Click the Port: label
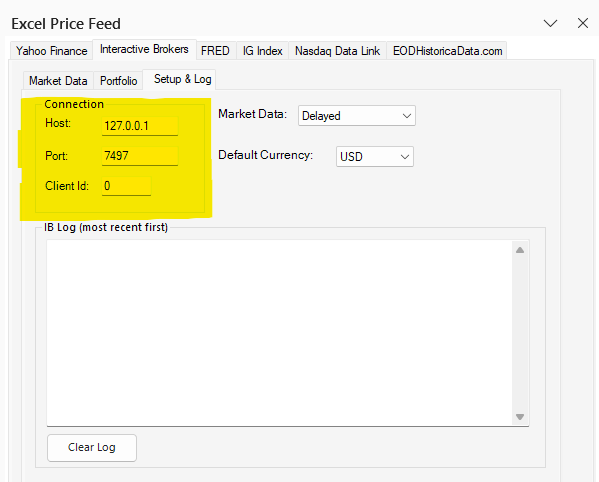This screenshot has height=482, width=599. click(x=57, y=156)
